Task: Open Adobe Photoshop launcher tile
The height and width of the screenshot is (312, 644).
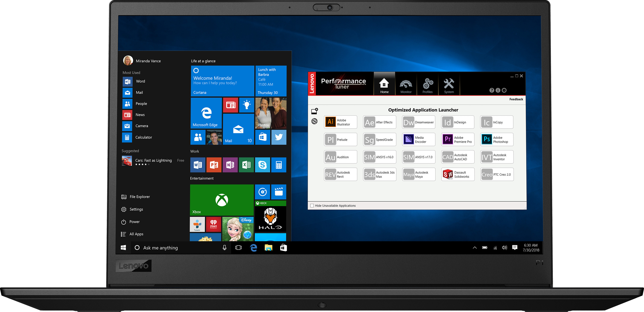Action: 497,139
